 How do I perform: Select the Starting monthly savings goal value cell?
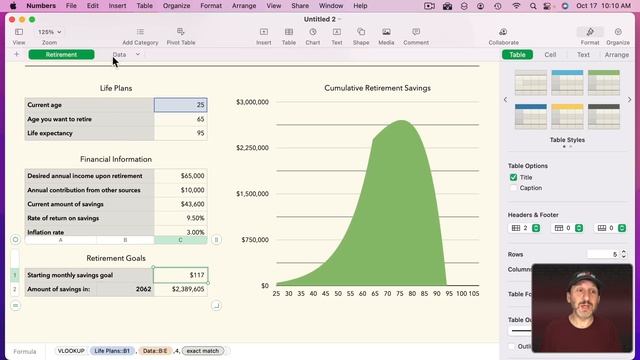[180, 275]
